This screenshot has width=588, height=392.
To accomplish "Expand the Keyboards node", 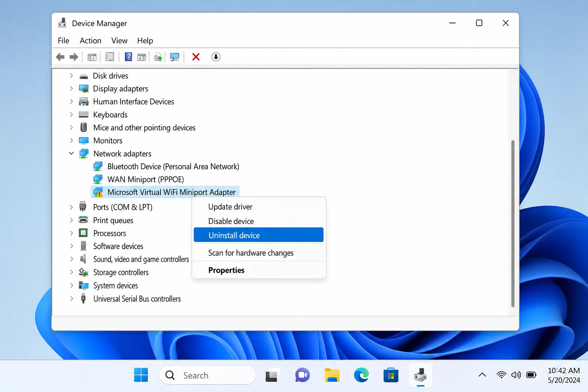I will click(71, 114).
